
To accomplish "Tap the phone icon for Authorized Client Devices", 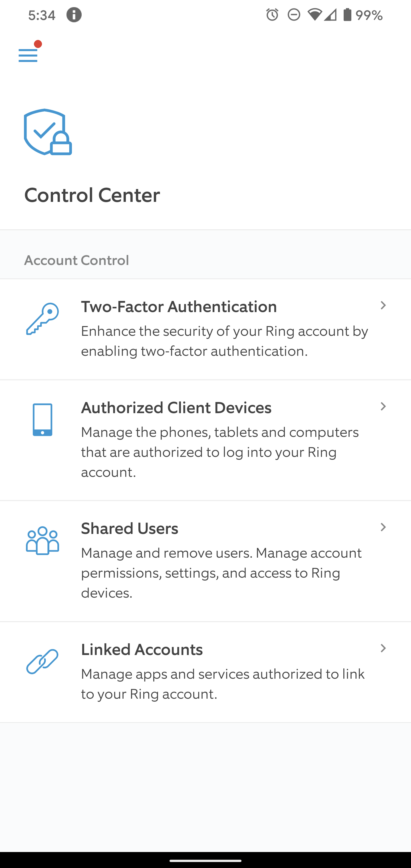I will (x=43, y=419).
